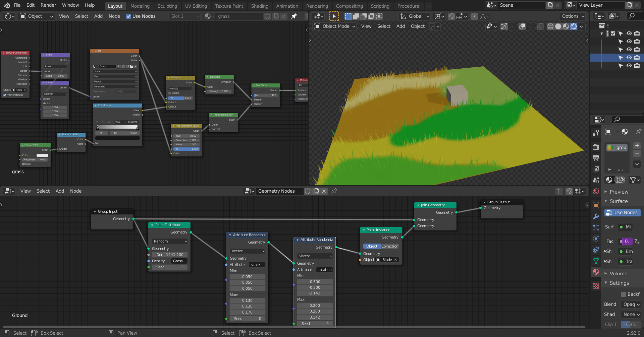
Task: Open the Modifier properties wrench tab
Action: 596,216
